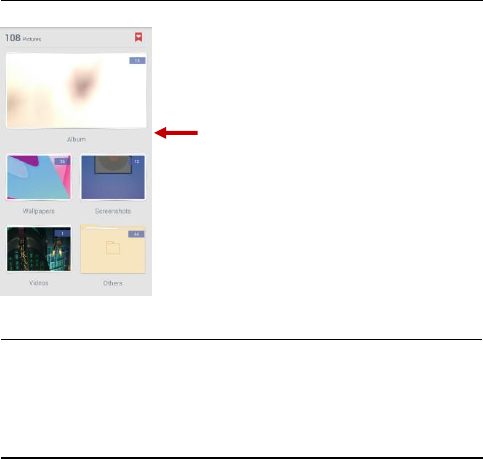Click the count badge on Videos thumbnail

pyautogui.click(x=62, y=233)
